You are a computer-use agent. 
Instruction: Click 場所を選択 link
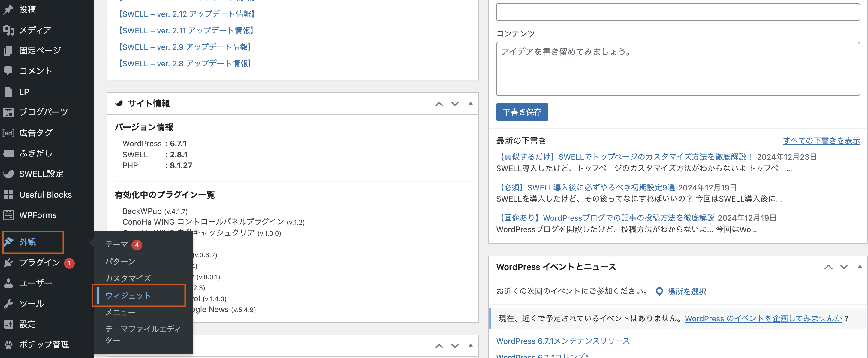687,292
